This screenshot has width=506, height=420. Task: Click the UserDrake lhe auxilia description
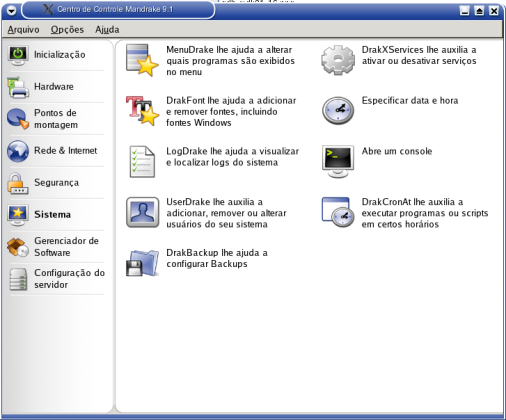pyautogui.click(x=226, y=213)
